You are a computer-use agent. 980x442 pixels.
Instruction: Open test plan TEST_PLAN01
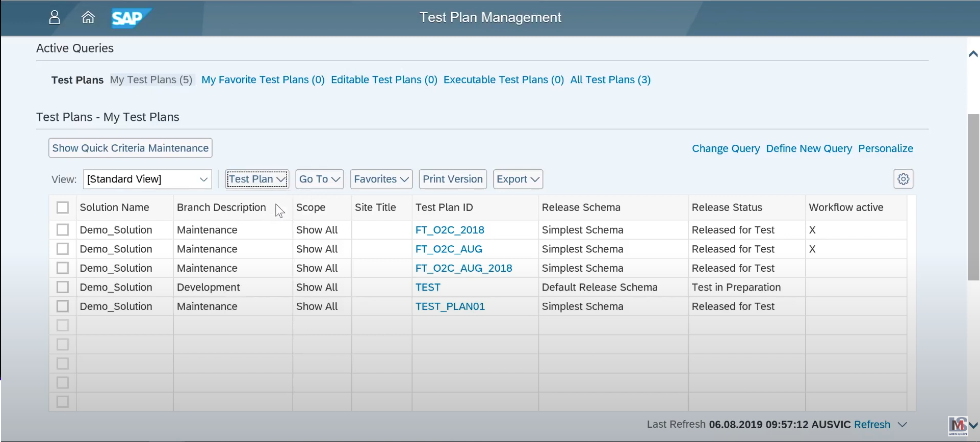(450, 306)
